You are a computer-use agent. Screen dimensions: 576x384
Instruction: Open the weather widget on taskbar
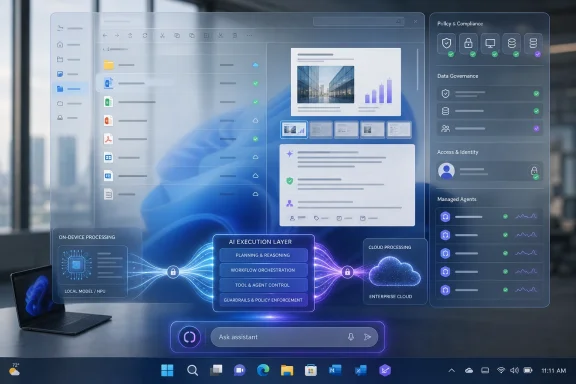click(x=14, y=370)
